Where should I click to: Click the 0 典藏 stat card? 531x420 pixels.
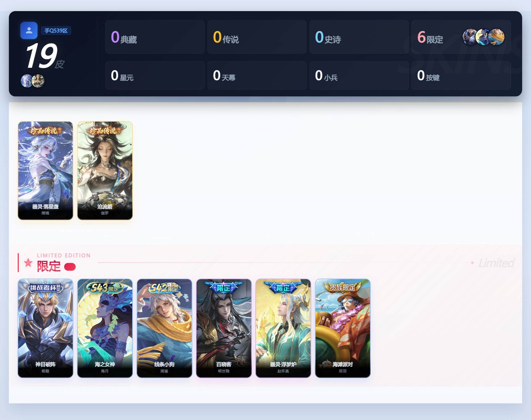point(155,37)
